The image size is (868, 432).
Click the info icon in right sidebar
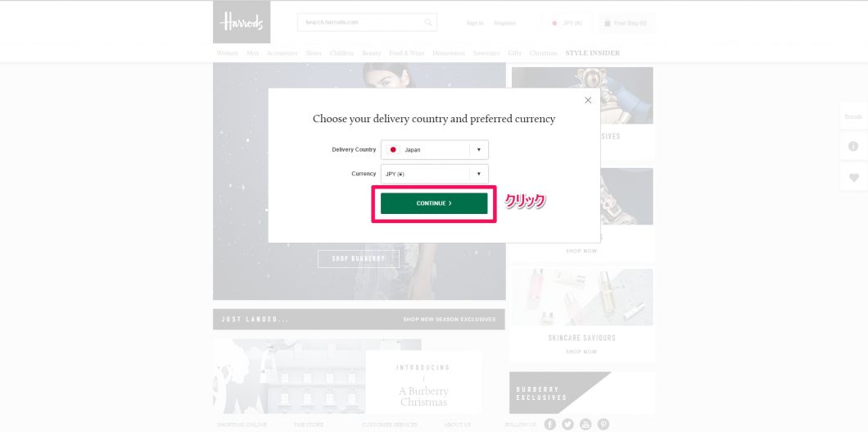[x=853, y=146]
